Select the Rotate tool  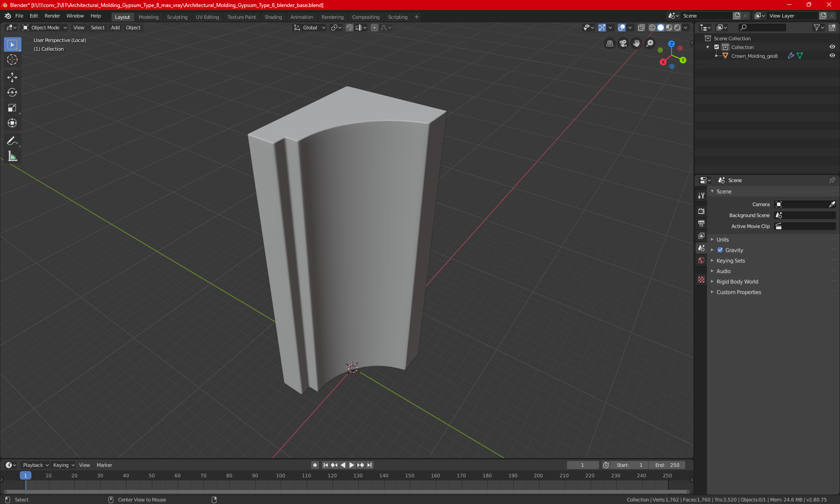tap(12, 92)
